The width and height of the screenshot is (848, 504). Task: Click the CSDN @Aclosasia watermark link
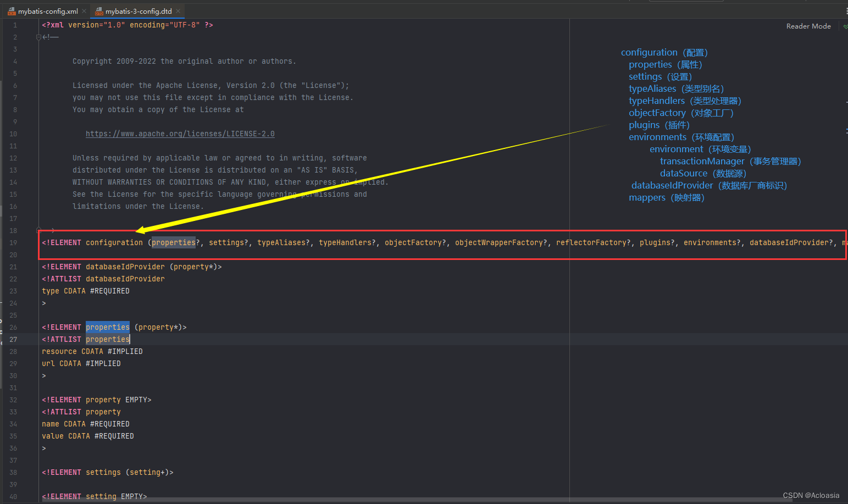(x=811, y=495)
